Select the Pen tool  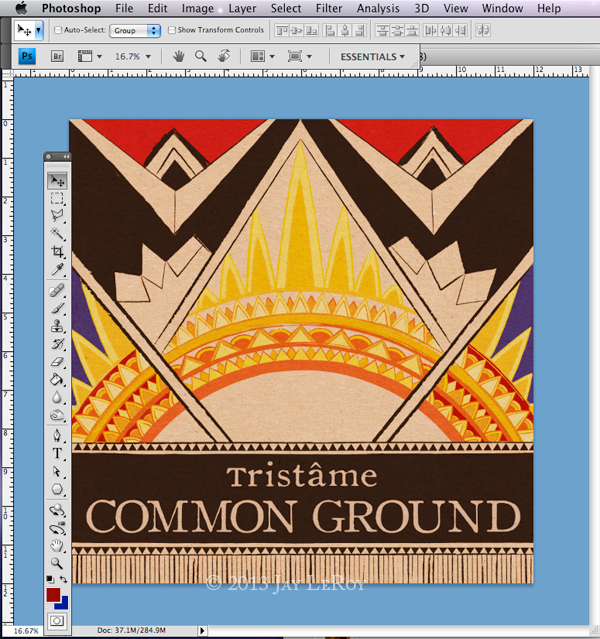pos(57,436)
